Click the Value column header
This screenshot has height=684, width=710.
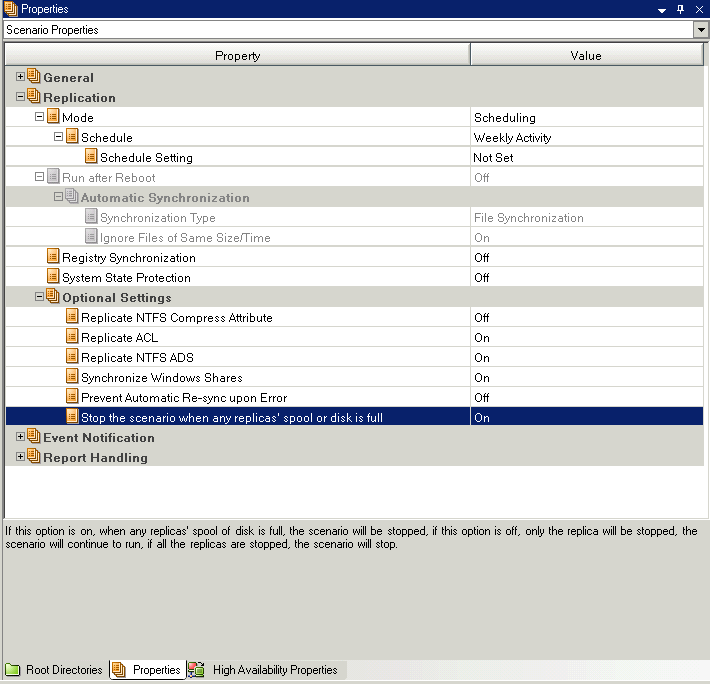click(586, 56)
